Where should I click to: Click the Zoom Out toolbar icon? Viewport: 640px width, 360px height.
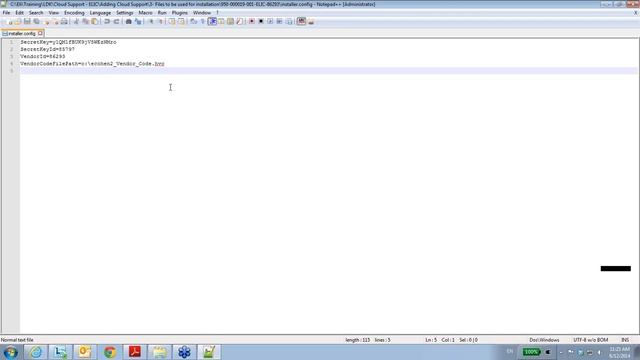[x=160, y=21]
